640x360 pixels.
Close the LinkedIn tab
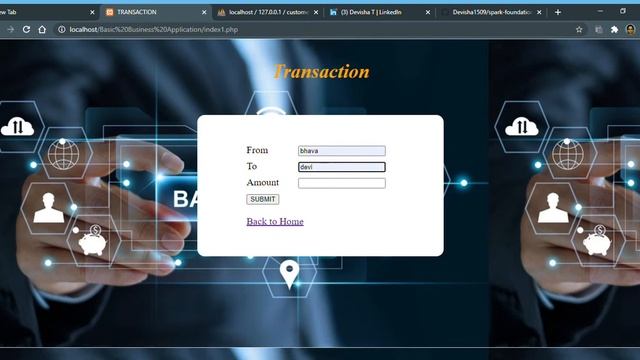tap(428, 12)
